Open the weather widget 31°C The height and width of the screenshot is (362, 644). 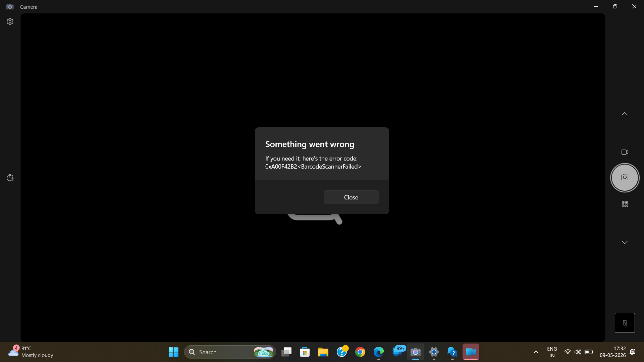31,352
